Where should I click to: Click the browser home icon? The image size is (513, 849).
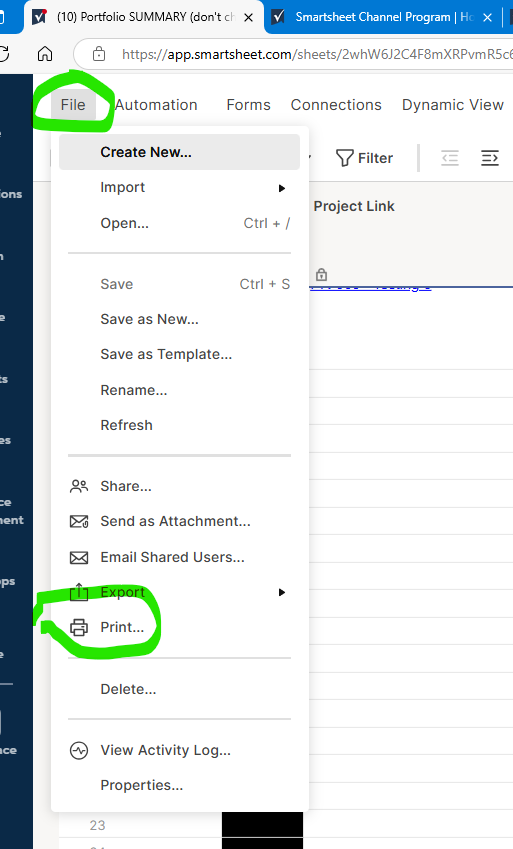pyautogui.click(x=45, y=54)
